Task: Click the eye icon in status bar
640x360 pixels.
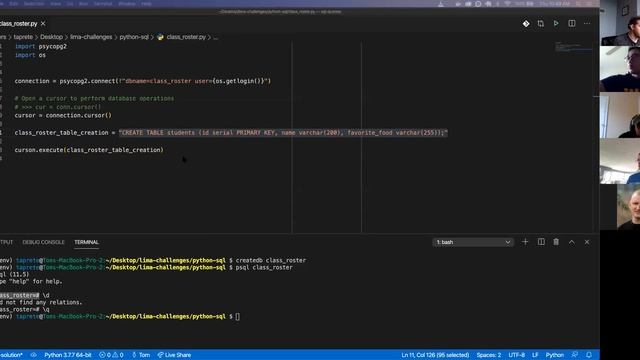Action: (33, 355)
